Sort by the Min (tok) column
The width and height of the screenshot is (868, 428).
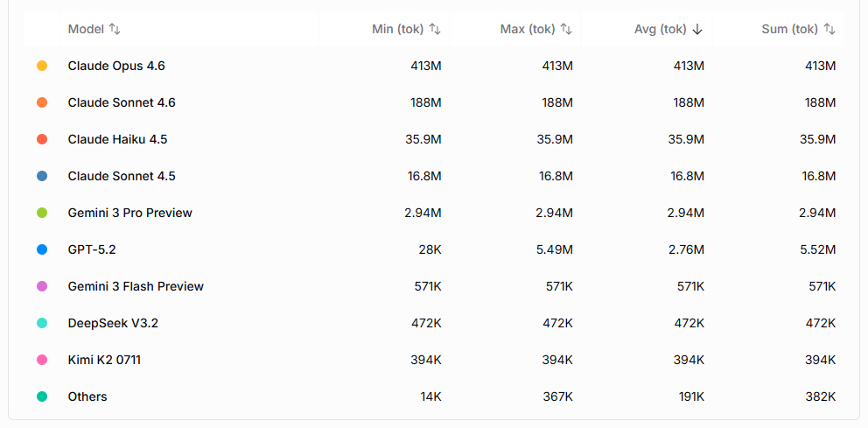tap(436, 30)
